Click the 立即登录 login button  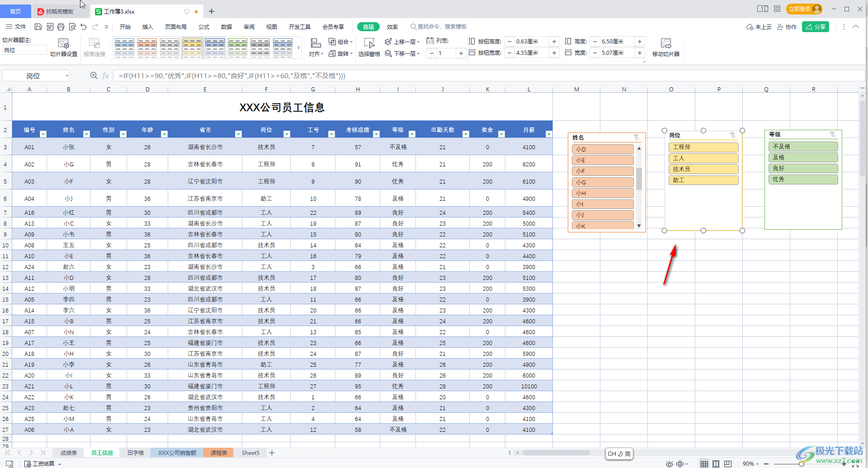point(804,9)
